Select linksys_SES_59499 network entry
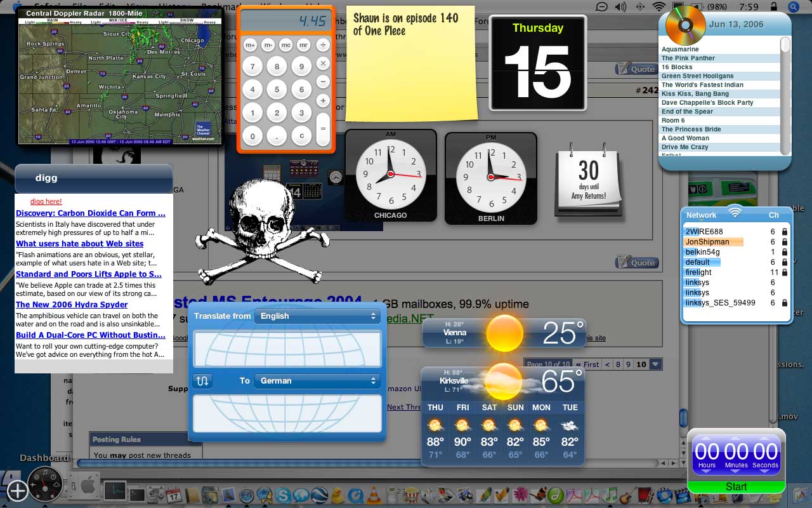 coord(737,303)
